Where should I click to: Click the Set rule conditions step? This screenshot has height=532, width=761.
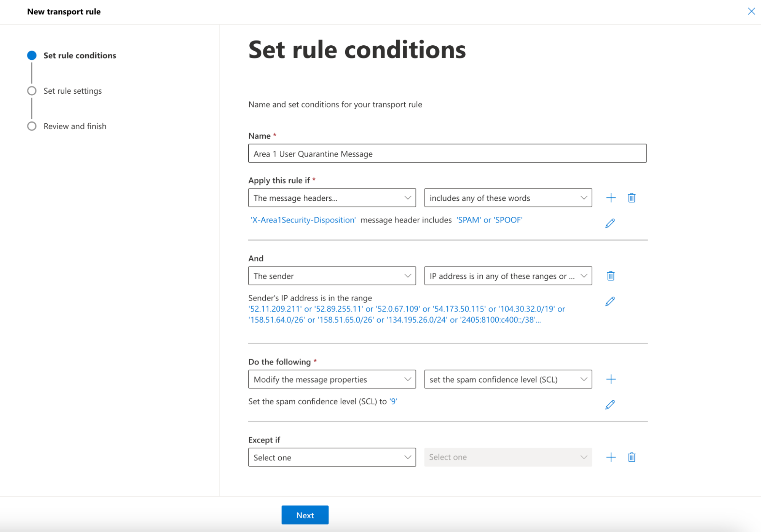[80, 55]
